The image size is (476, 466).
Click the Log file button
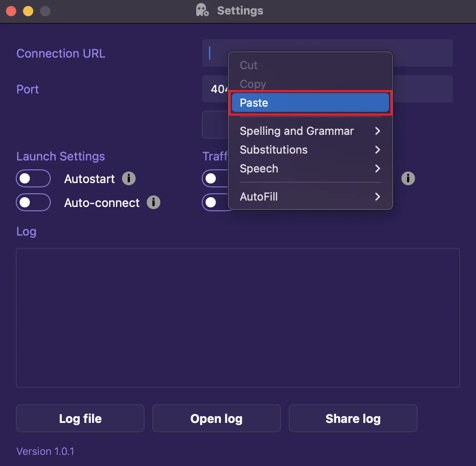coord(80,419)
